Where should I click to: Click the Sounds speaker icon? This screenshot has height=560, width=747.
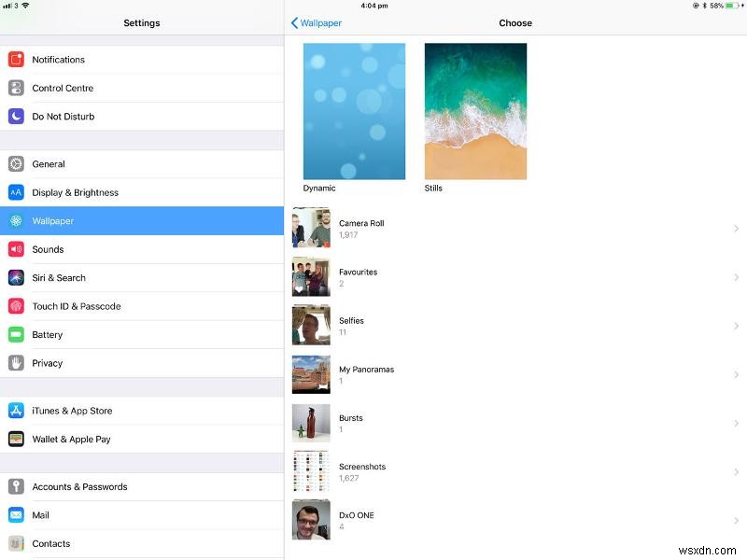point(16,249)
